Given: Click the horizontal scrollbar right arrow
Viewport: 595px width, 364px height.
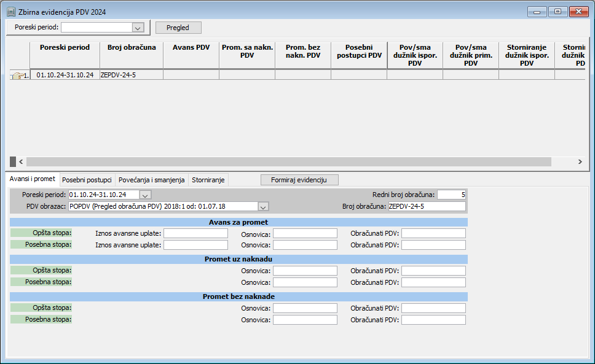Looking at the screenshot, I should pyautogui.click(x=580, y=161).
